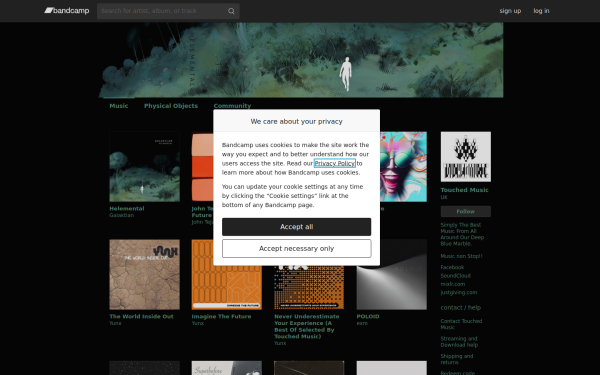
Task: Open the colorful sunglasses face album cover
Action: [x=403, y=167]
